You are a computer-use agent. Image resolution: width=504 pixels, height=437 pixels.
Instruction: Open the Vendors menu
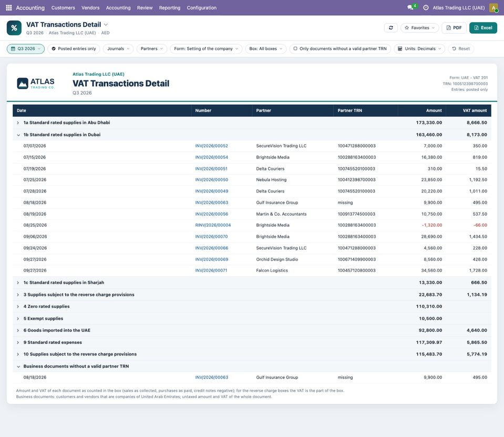coord(90,8)
